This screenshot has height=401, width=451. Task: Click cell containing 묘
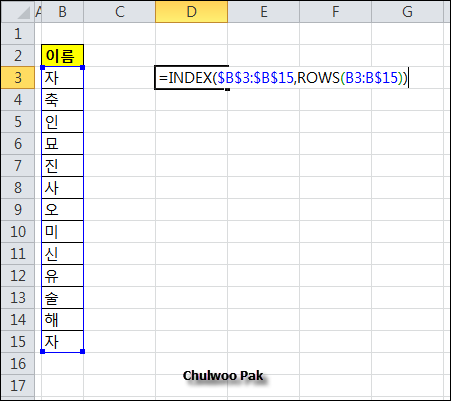[x=62, y=144]
